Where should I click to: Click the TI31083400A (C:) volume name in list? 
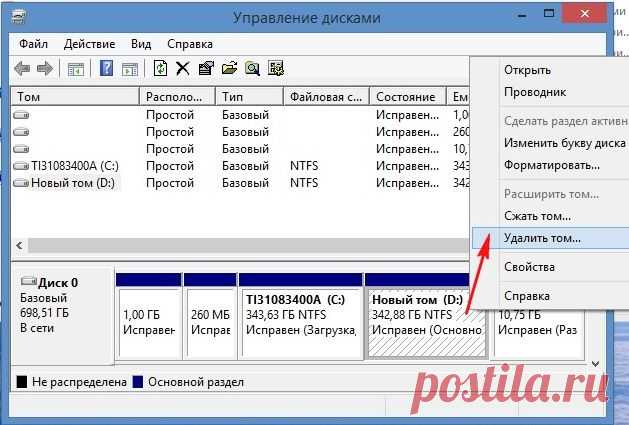pos(75,166)
